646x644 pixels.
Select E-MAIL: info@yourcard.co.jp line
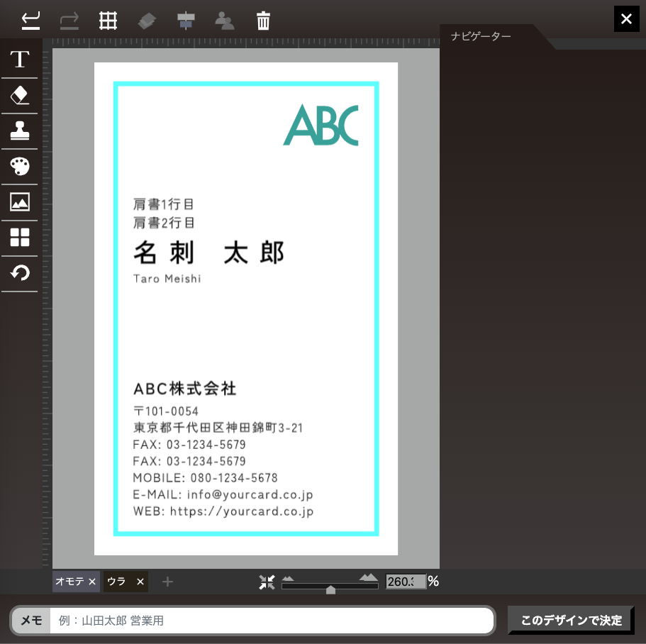tap(223, 494)
